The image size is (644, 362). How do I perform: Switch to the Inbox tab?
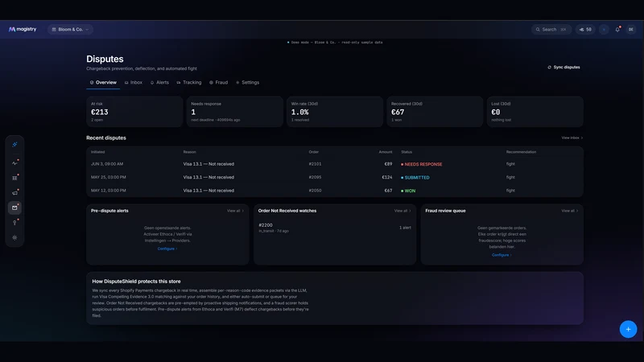coord(134,83)
